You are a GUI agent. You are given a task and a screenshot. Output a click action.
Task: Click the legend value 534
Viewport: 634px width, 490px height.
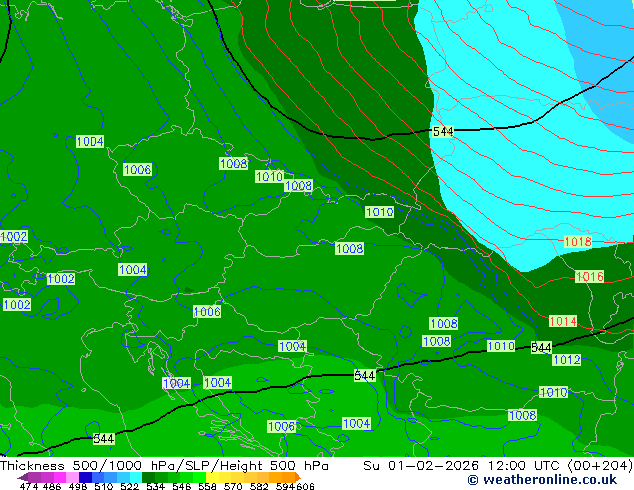pyautogui.click(x=155, y=486)
